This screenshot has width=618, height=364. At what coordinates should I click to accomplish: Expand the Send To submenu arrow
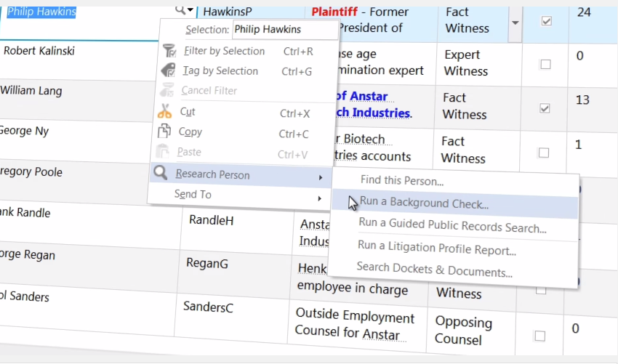tap(319, 198)
